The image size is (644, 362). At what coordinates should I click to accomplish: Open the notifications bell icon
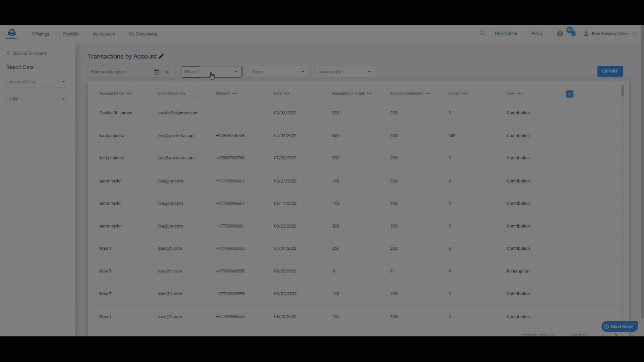(573, 34)
